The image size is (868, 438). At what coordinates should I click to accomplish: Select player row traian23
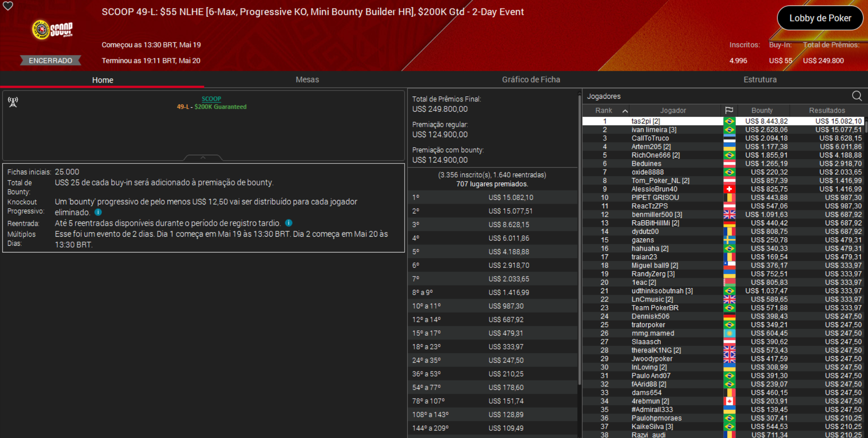point(723,257)
